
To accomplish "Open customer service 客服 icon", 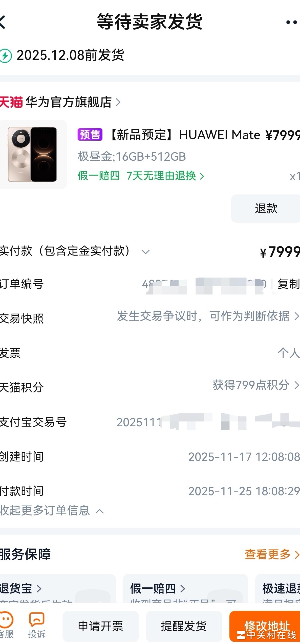I will 6,625.
